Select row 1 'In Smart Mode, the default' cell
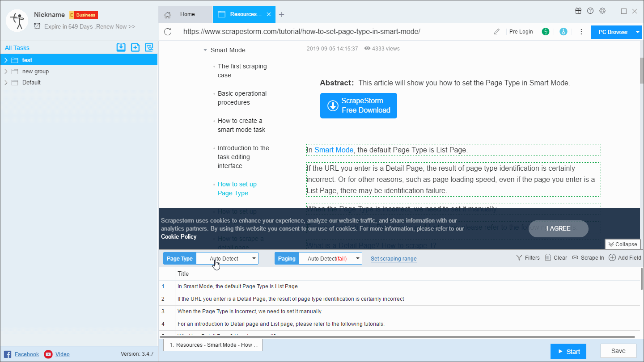 click(407, 286)
